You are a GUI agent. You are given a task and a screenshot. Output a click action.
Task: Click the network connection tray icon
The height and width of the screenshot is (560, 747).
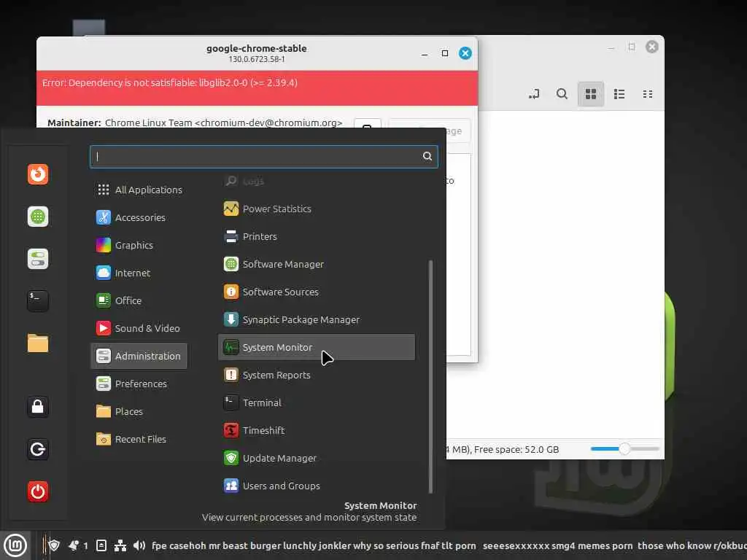(120, 545)
